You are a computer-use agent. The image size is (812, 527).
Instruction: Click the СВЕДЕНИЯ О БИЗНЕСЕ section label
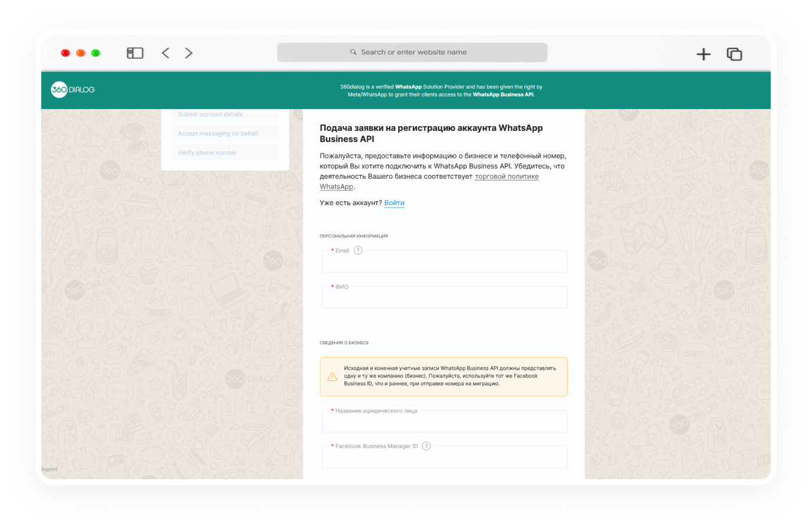[x=344, y=342]
